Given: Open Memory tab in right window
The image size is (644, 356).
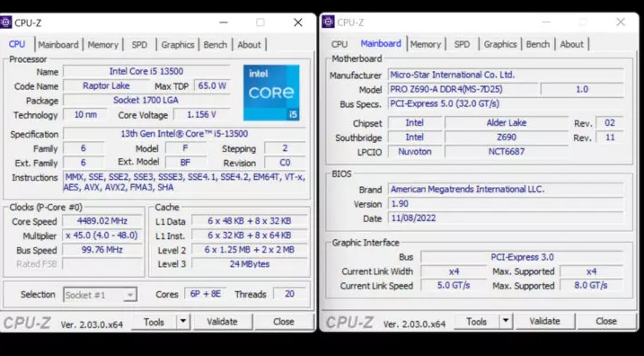Looking at the screenshot, I should tap(426, 44).
